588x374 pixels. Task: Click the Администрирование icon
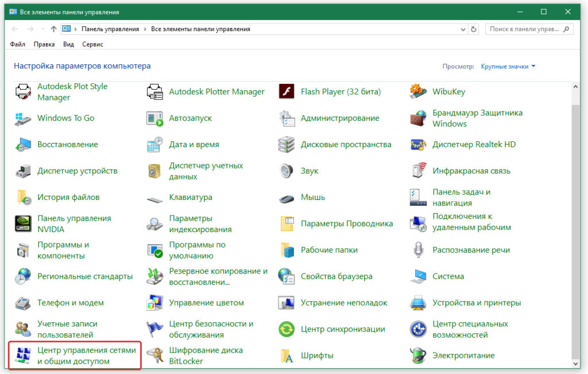(287, 118)
